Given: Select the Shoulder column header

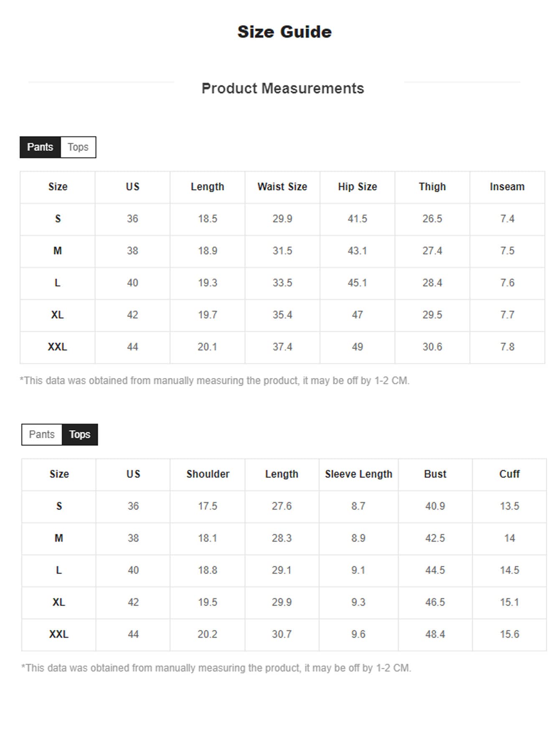Looking at the screenshot, I should (x=208, y=474).
